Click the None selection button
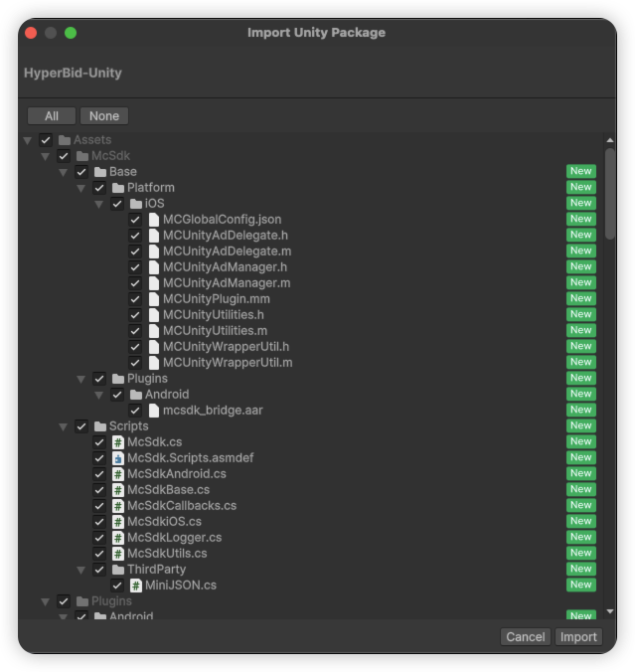Viewport: 635px width, 672px height. point(103,116)
